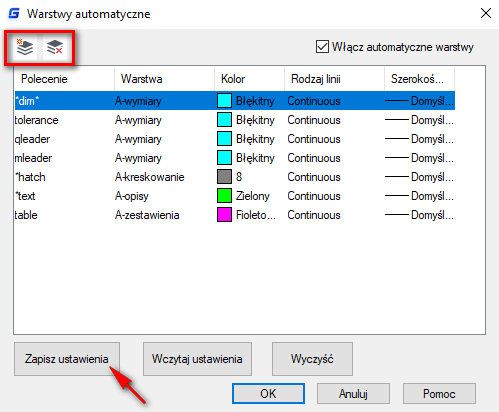Click the Kolor column header
499x412 pixels.
[x=249, y=79]
